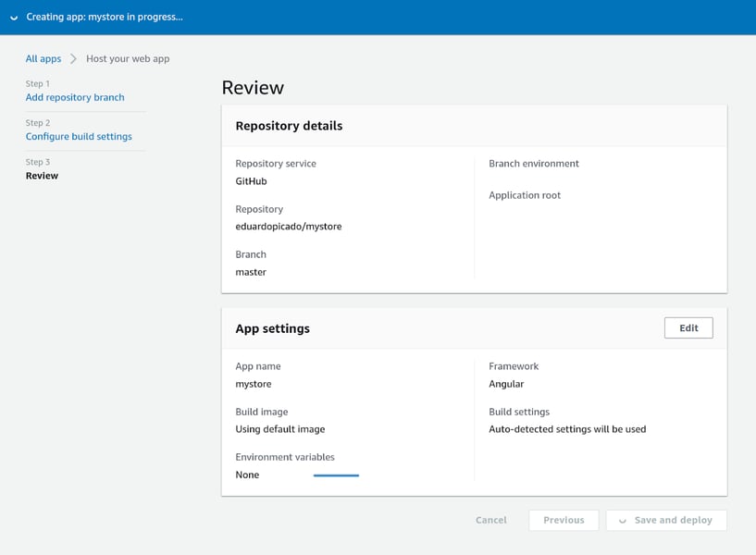Image resolution: width=756 pixels, height=555 pixels.
Task: Select the Review step in sidebar
Action: [x=42, y=175]
